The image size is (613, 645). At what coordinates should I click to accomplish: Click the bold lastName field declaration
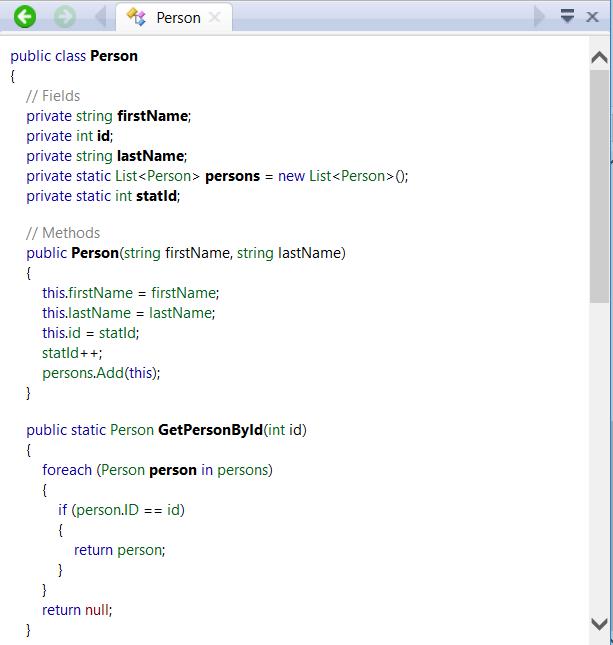click(151, 156)
